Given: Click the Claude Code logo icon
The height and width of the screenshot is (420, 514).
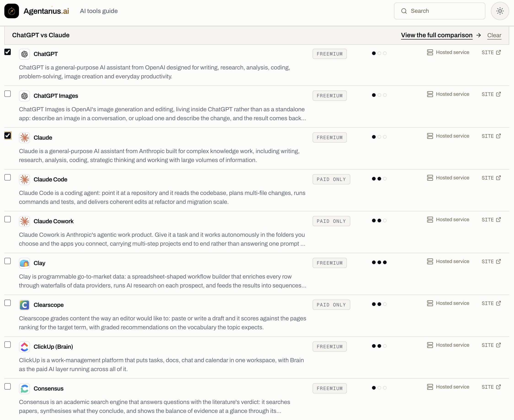Looking at the screenshot, I should point(24,180).
